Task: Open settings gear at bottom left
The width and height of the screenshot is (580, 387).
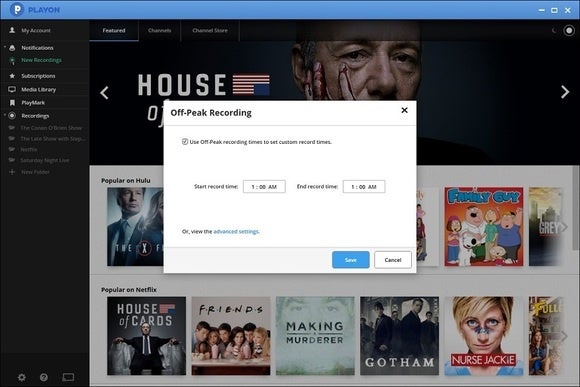Action: coord(22,377)
